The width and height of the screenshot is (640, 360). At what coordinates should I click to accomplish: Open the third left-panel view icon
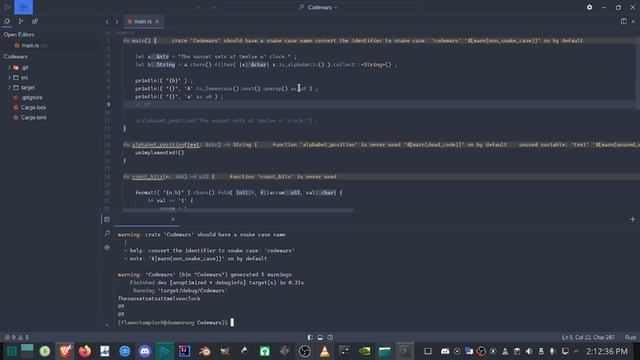click(x=35, y=21)
